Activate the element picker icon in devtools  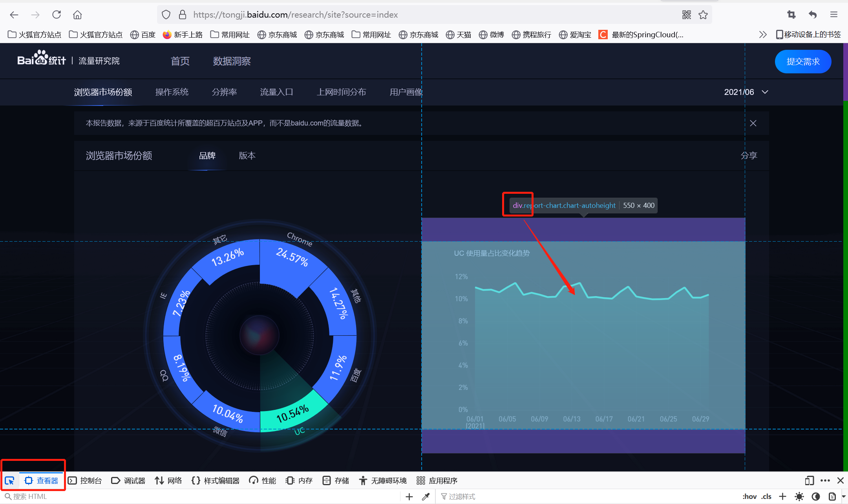pyautogui.click(x=9, y=480)
